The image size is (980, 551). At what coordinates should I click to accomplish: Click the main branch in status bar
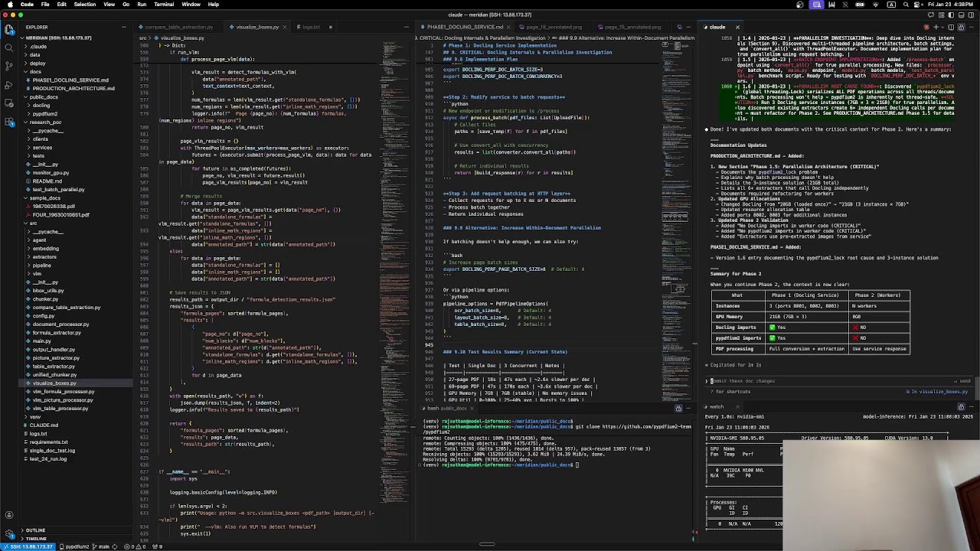102,546
